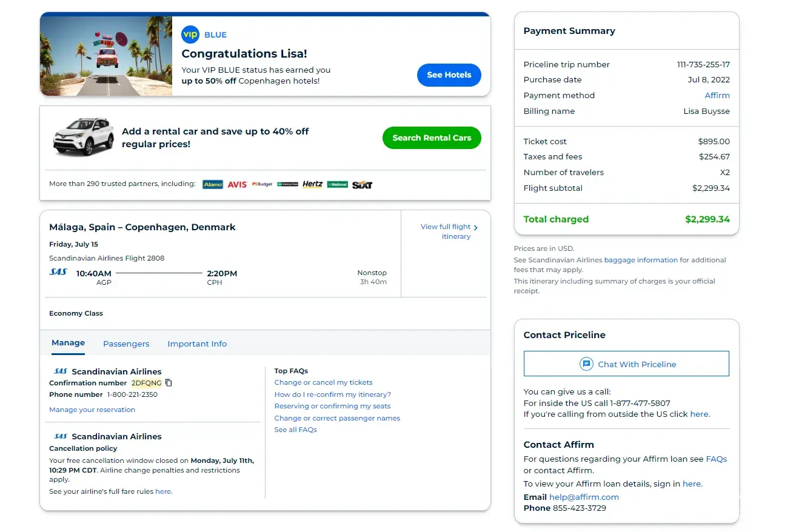This screenshot has height=532, width=796.
Task: Click the help@affirm.com email link
Action: [584, 497]
